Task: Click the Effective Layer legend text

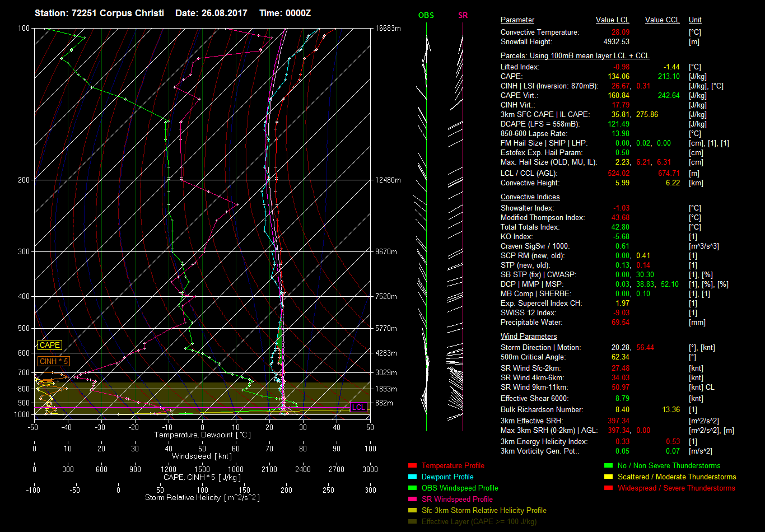Action: coord(479,522)
